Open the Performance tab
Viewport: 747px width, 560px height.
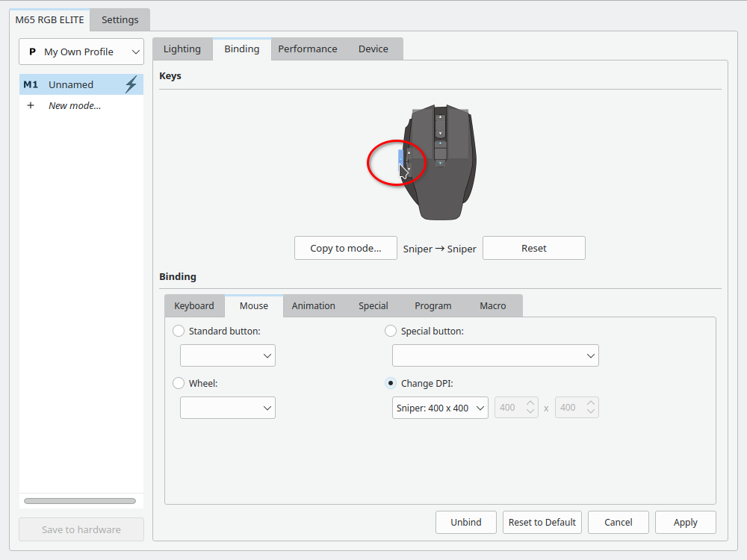(308, 49)
